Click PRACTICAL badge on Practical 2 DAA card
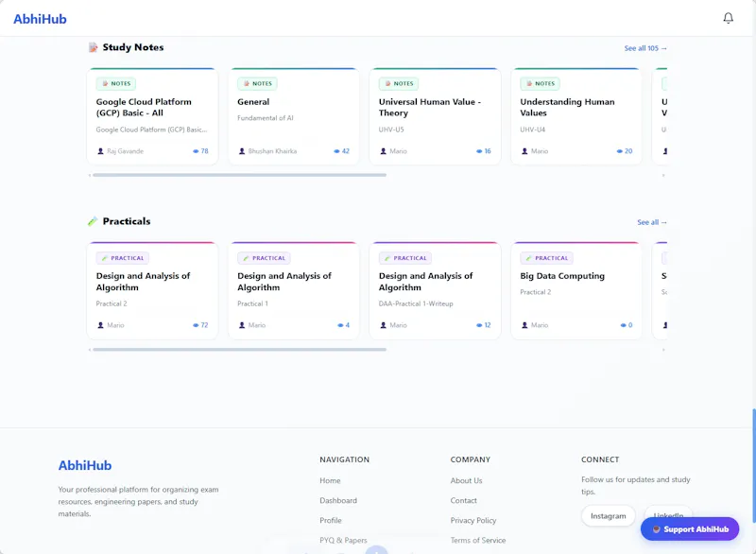Screen dimensions: 756x554 [x=123, y=258]
